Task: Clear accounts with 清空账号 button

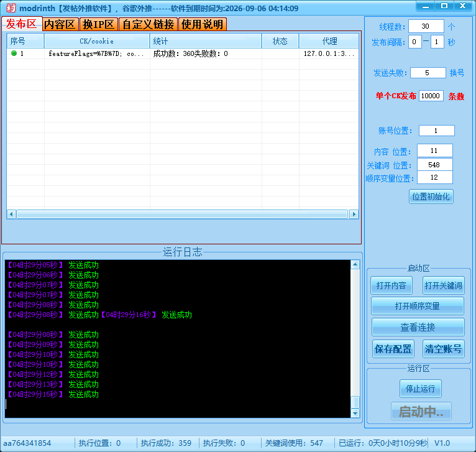Action: pyautogui.click(x=444, y=348)
